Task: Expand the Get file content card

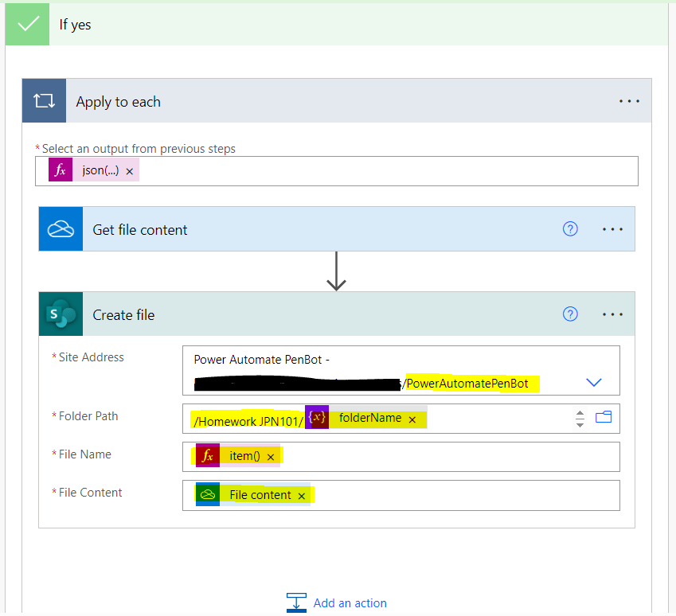Action: [318, 229]
